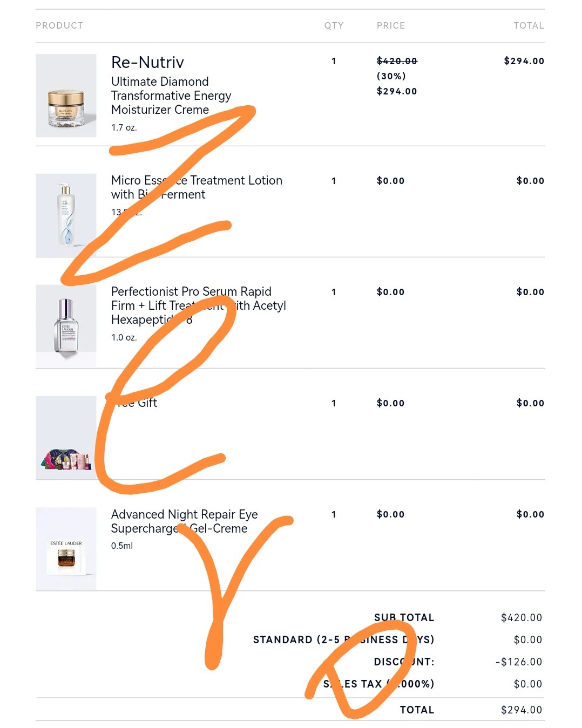
Task: Click the final $294.00 order total
Action: point(521,710)
